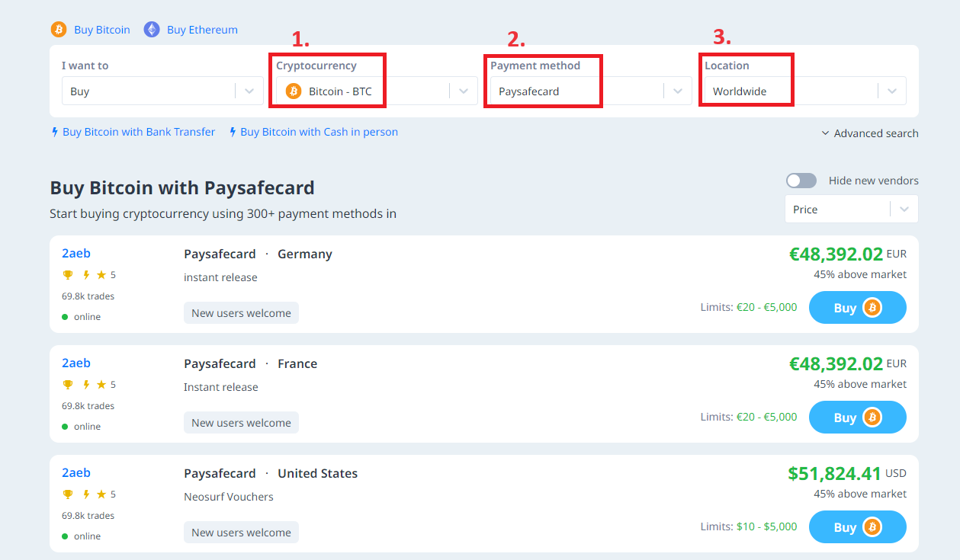Click lightning icon in United States offer vendor
Image resolution: width=960 pixels, height=560 pixels.
pyautogui.click(x=86, y=494)
